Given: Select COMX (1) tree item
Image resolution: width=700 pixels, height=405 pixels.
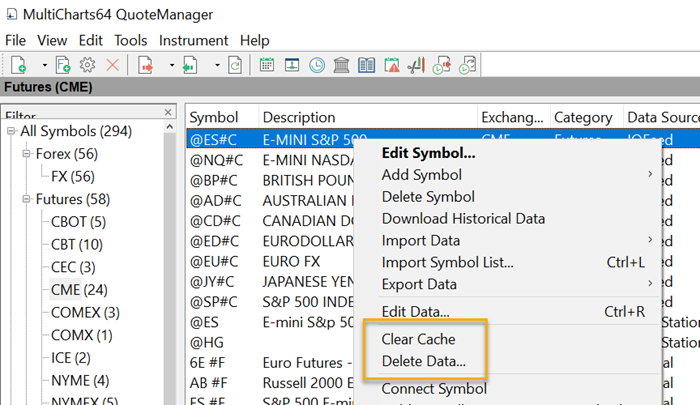Looking at the screenshot, I should click(81, 335).
